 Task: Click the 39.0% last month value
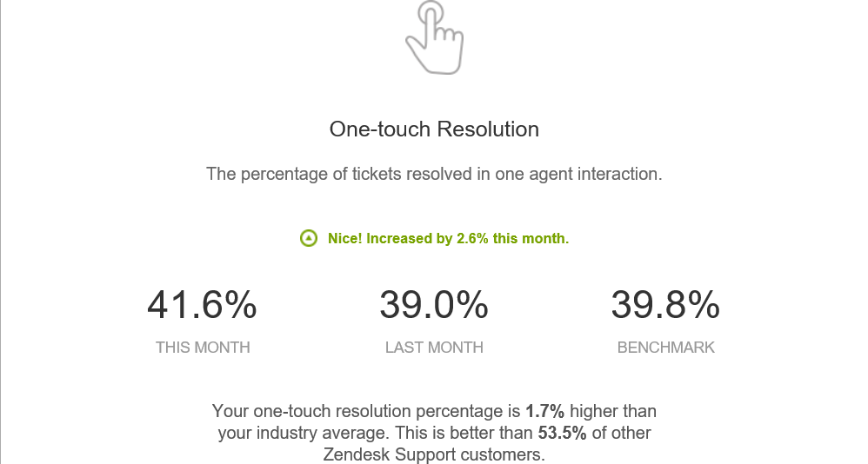click(x=434, y=305)
